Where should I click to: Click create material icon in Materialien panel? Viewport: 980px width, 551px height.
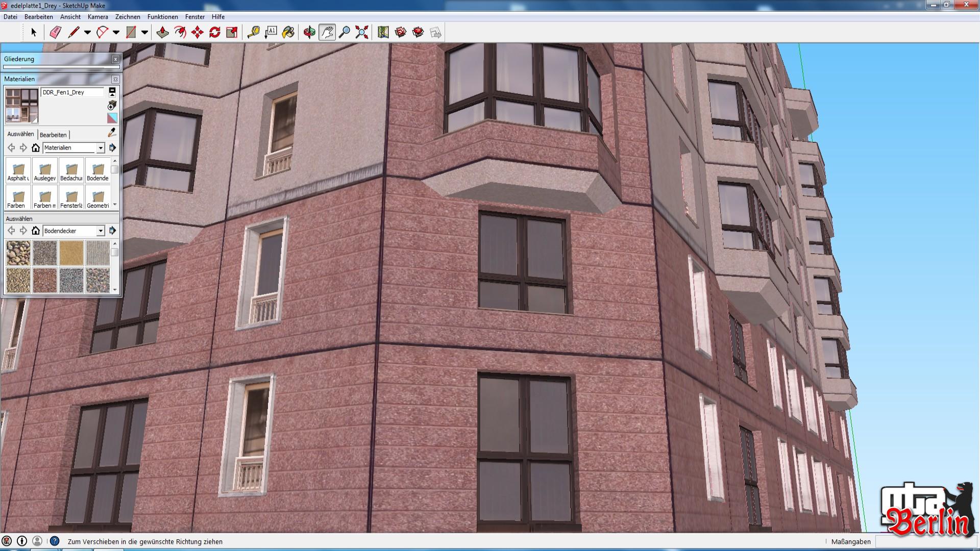[112, 105]
